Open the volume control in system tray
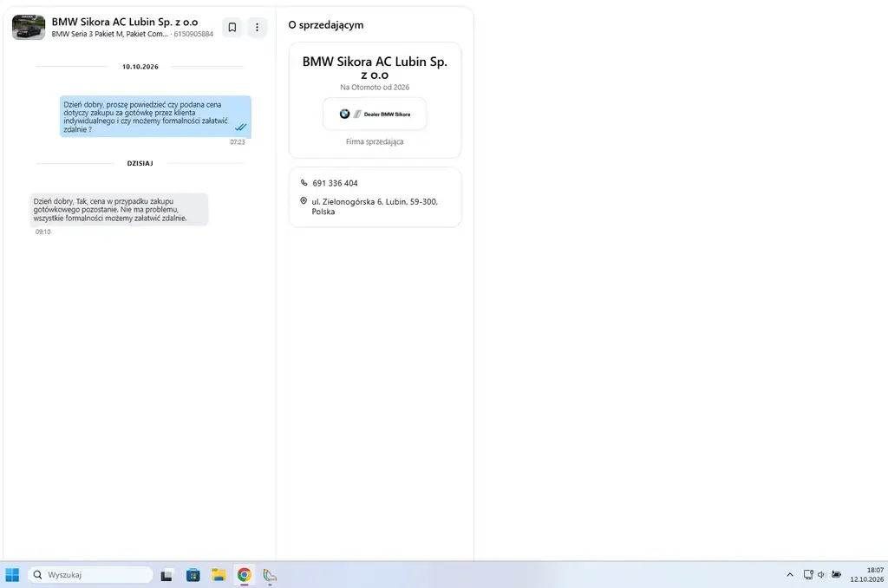The image size is (888, 588). [821, 574]
